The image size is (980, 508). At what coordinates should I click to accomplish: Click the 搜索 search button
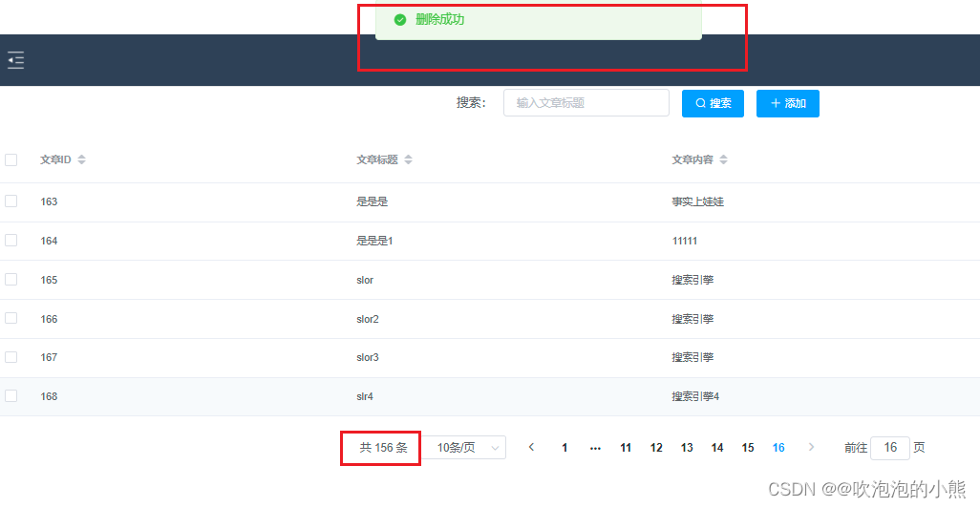[x=713, y=103]
